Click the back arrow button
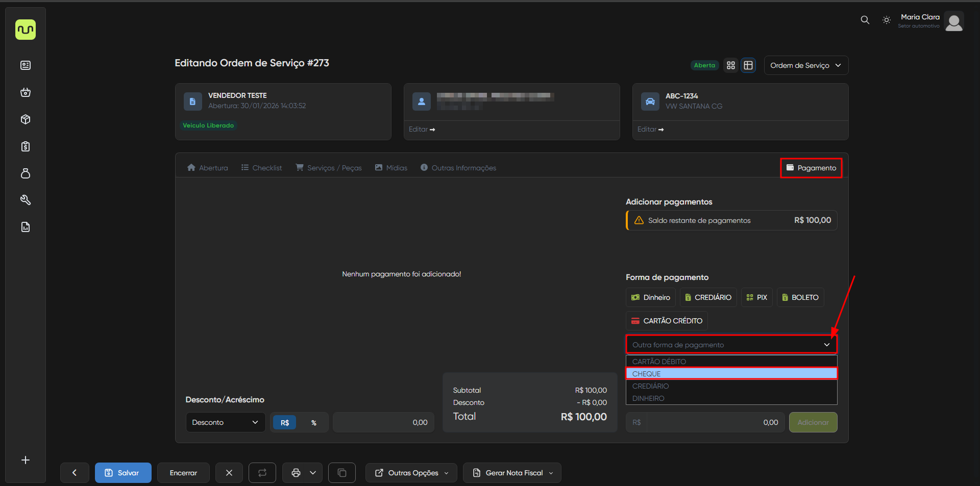Viewport: 980px width, 486px height. click(x=75, y=473)
